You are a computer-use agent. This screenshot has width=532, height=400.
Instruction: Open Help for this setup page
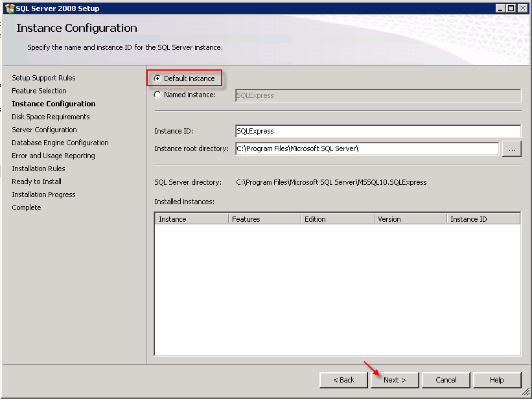coord(497,380)
